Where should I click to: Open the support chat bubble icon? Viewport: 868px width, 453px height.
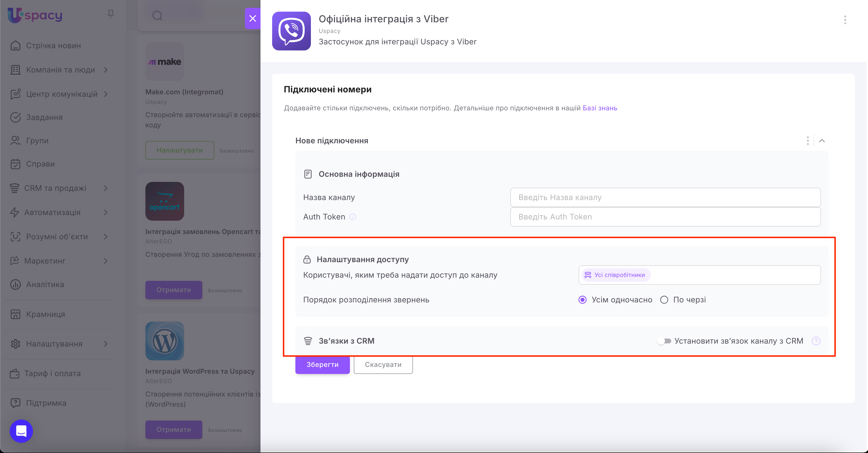[x=21, y=431]
